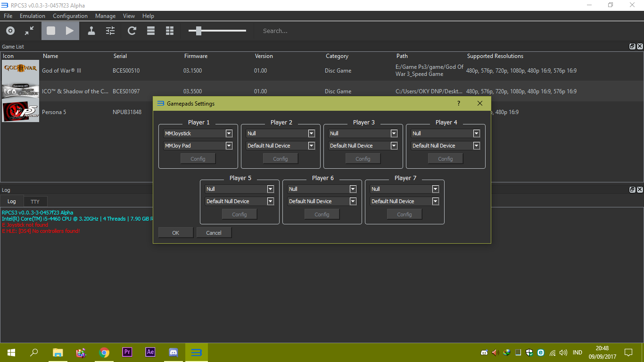Cancel the Gamepads Settings dialog
Screen dimensions: 644x362
coord(214,232)
